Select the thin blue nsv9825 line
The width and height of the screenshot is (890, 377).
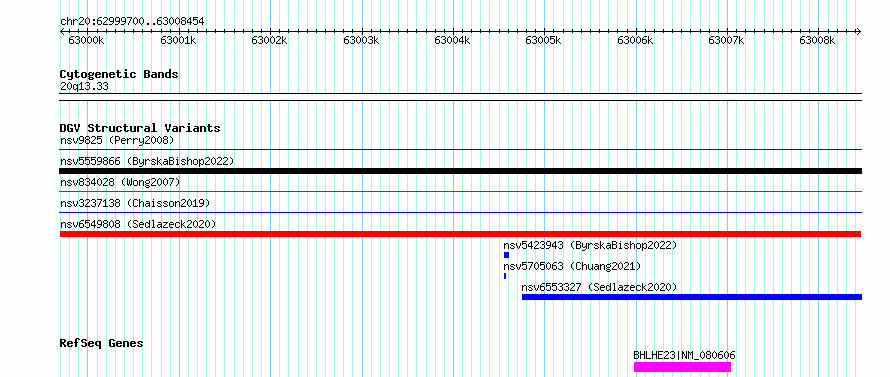tap(460, 150)
